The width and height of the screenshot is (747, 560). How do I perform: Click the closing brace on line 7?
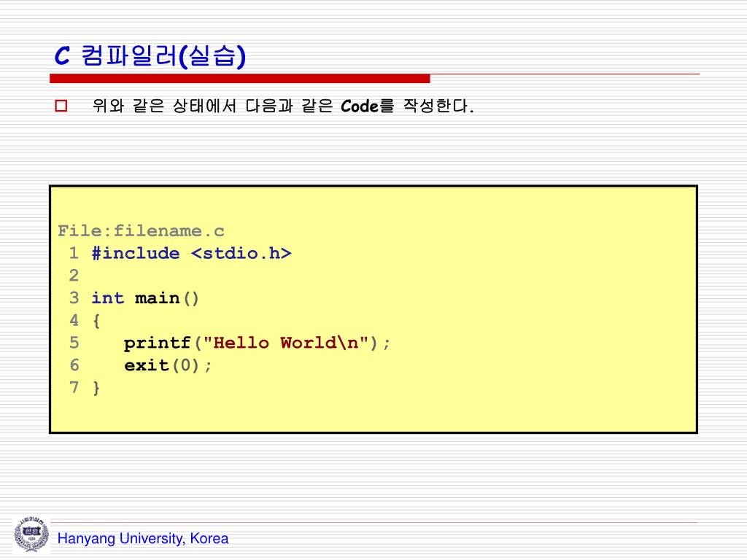coord(97,388)
